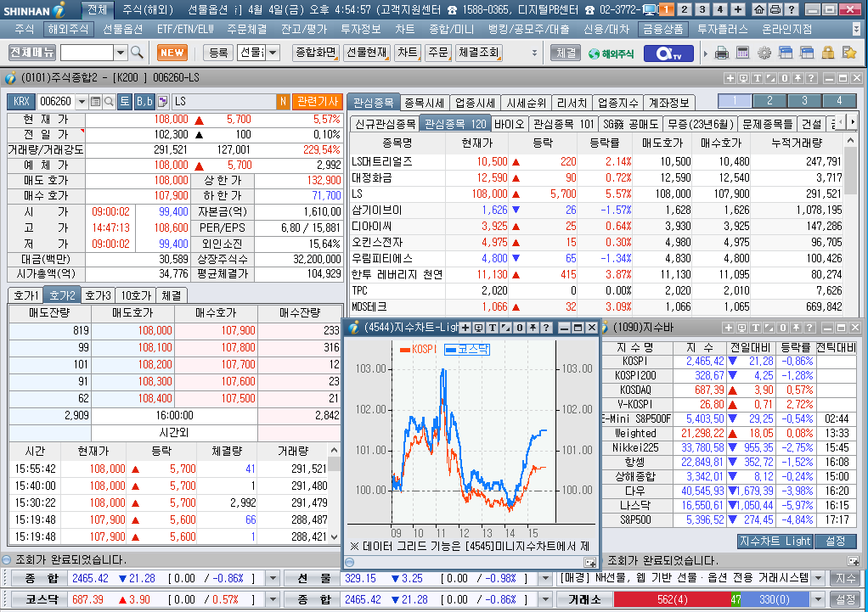Open stock code history dropdown arrow

pos(82,101)
